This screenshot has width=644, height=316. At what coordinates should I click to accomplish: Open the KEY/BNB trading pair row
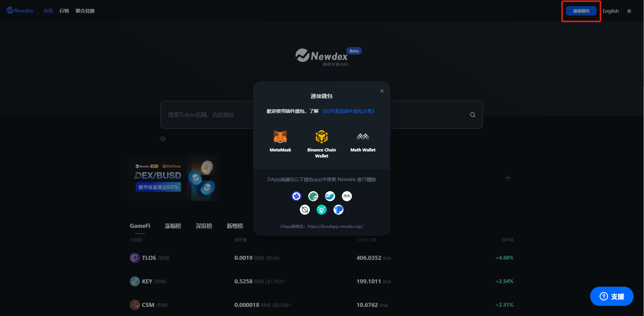(322, 281)
